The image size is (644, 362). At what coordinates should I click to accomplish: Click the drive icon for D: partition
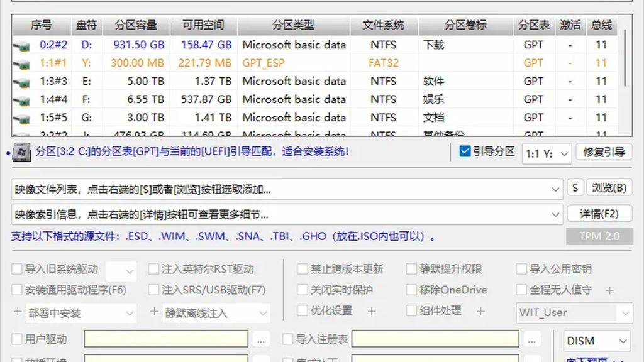tap(21, 45)
